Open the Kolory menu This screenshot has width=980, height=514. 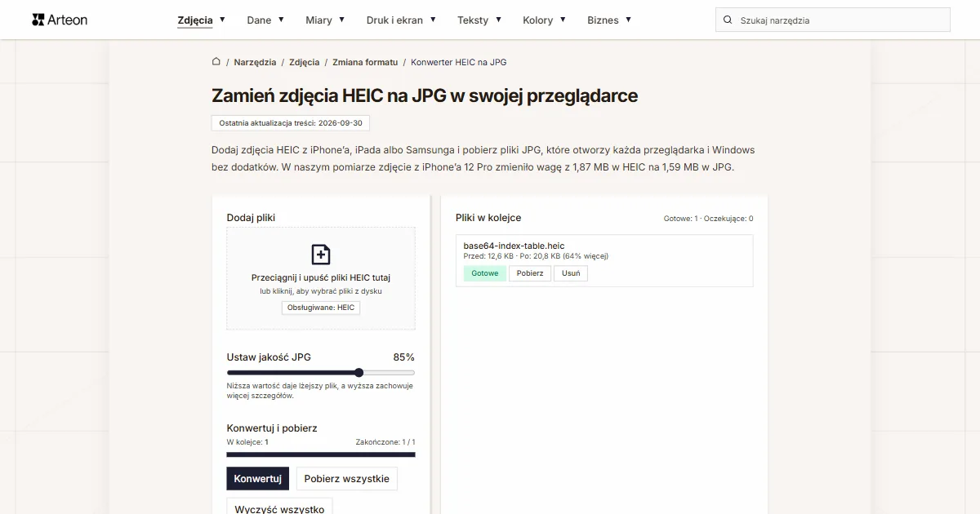coord(537,20)
